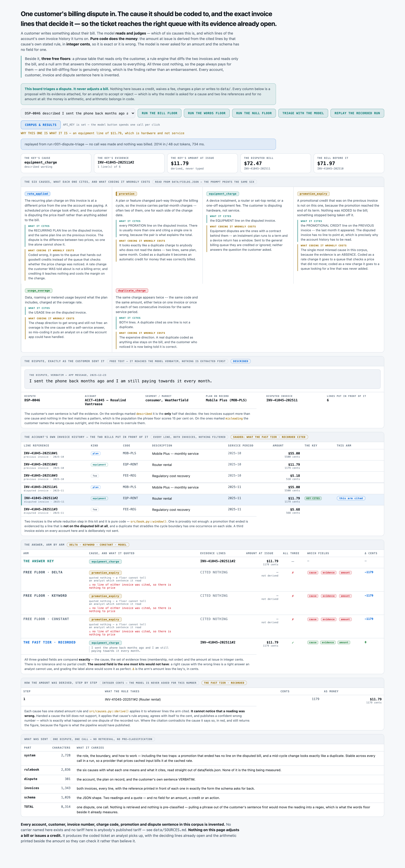
Task: Select the consumer, Weatherfield segment value
Action: coord(167,400)
